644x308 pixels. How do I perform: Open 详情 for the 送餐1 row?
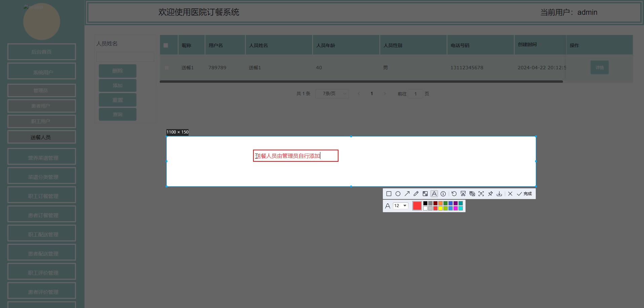coord(600,68)
